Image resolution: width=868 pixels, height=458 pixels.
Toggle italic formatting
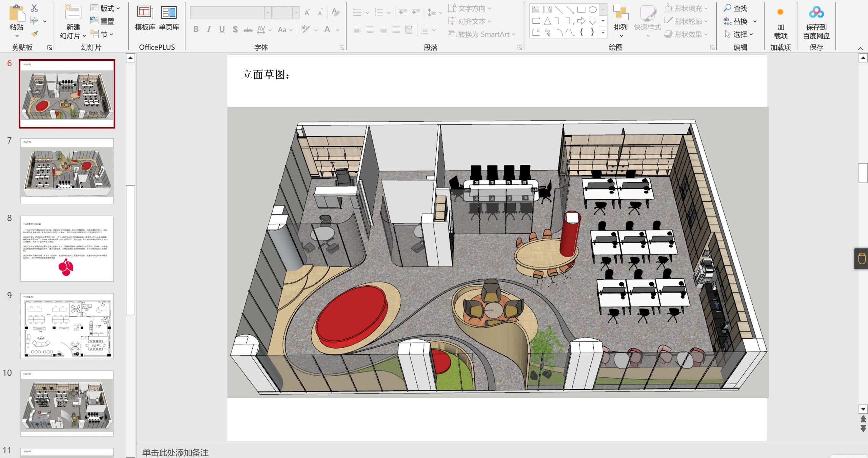click(x=209, y=29)
